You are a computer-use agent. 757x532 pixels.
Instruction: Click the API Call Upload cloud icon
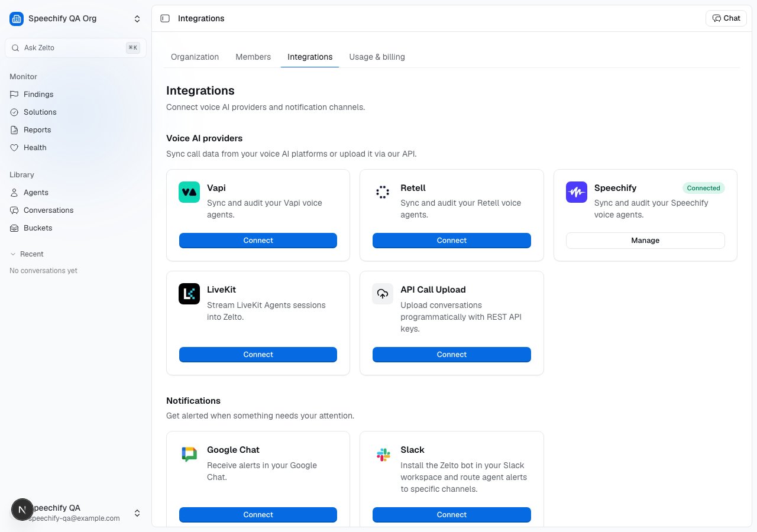coord(383,294)
